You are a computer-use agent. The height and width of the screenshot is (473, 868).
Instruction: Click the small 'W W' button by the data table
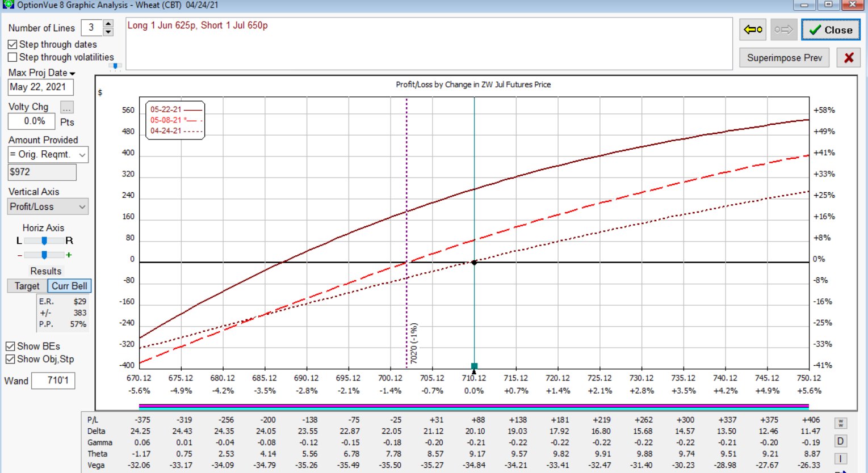(841, 424)
